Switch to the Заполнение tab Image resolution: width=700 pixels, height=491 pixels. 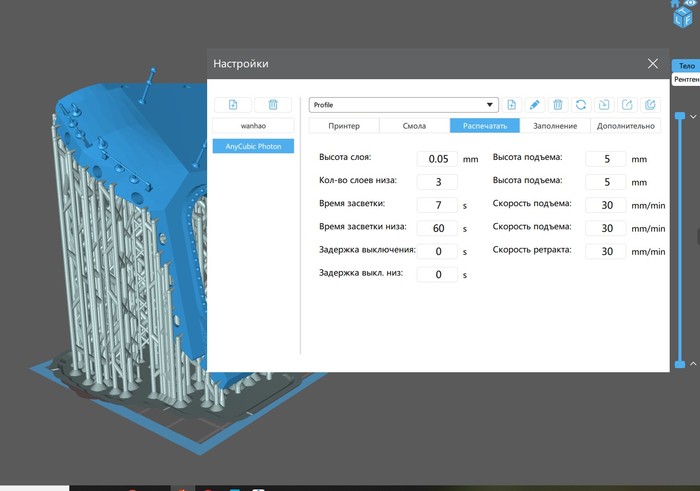[555, 126]
